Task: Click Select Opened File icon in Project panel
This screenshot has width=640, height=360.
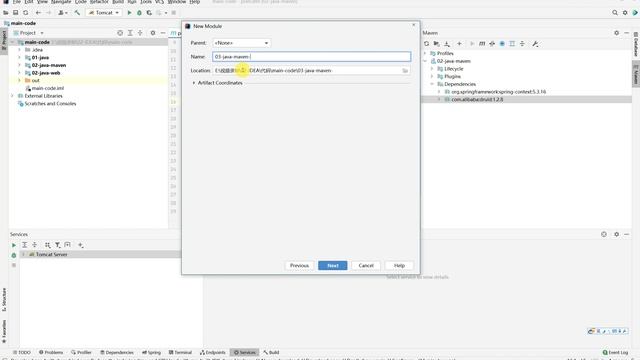Action: 120,33
